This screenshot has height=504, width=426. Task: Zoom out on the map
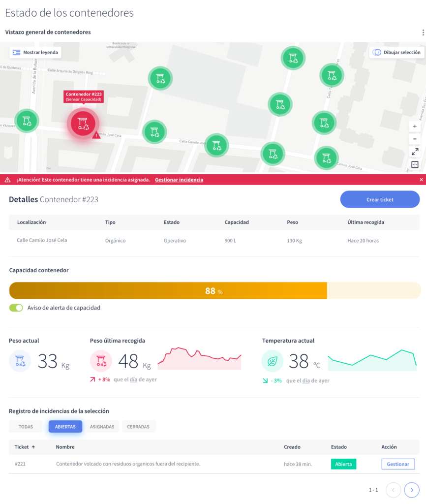click(x=415, y=139)
